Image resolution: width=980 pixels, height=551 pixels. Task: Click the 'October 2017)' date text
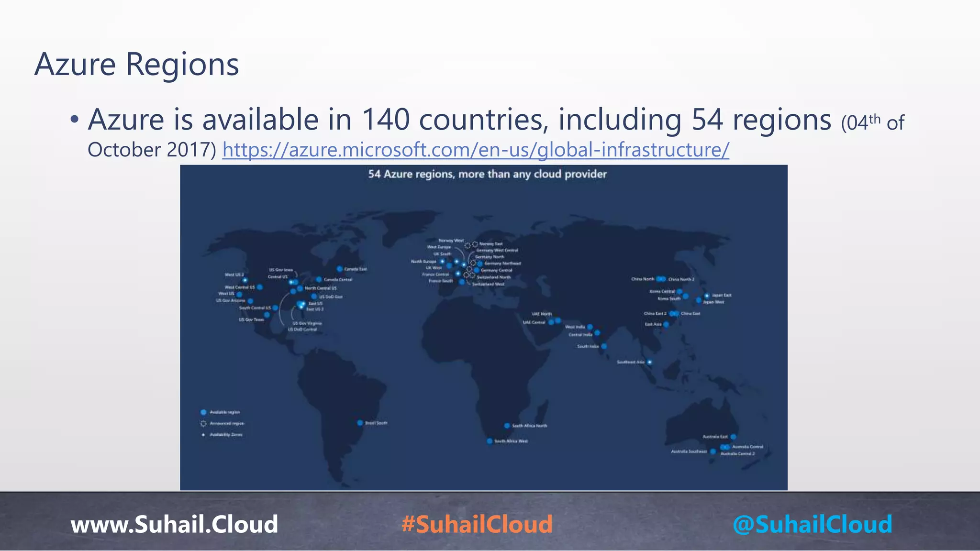pyautogui.click(x=152, y=150)
